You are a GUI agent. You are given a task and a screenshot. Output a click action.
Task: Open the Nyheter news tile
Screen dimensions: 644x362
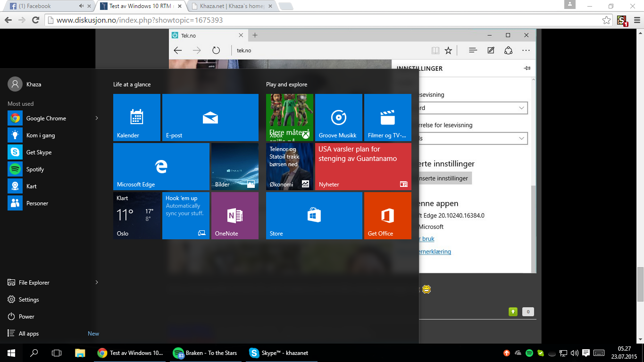point(363,167)
